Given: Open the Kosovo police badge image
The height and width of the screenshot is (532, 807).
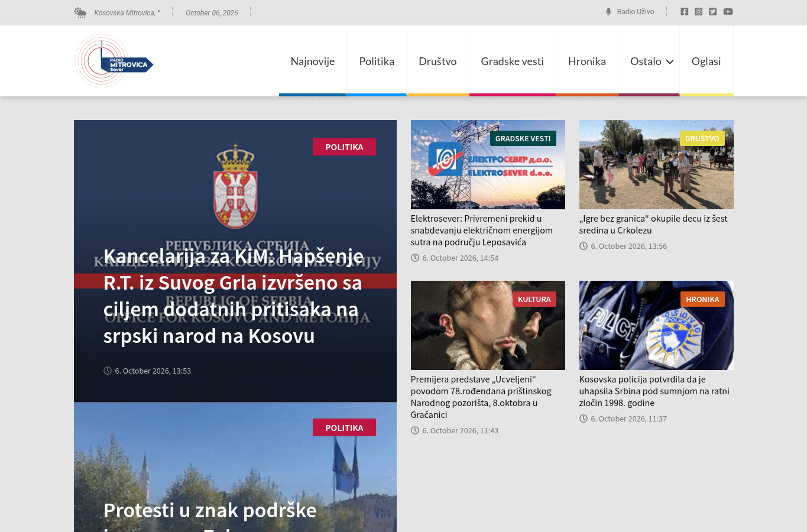Looking at the screenshot, I should pyautogui.click(x=656, y=325).
